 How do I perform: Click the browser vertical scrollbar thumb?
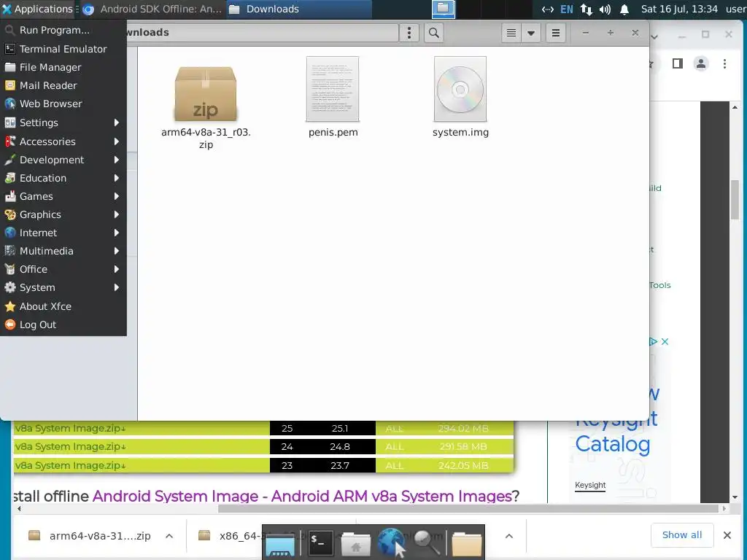[735, 200]
